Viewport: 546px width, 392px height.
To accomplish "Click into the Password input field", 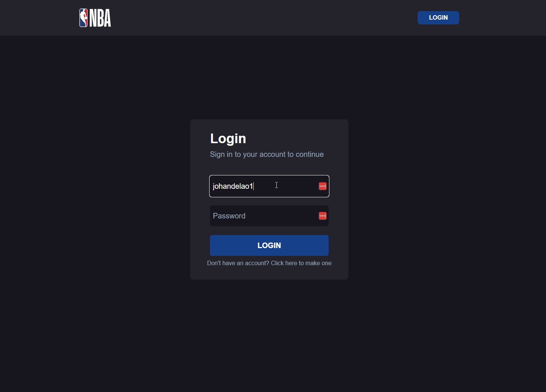I will tap(269, 216).
